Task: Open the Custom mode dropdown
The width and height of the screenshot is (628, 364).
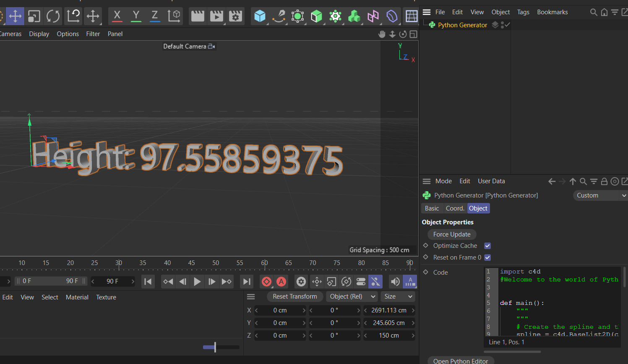Action: point(600,195)
